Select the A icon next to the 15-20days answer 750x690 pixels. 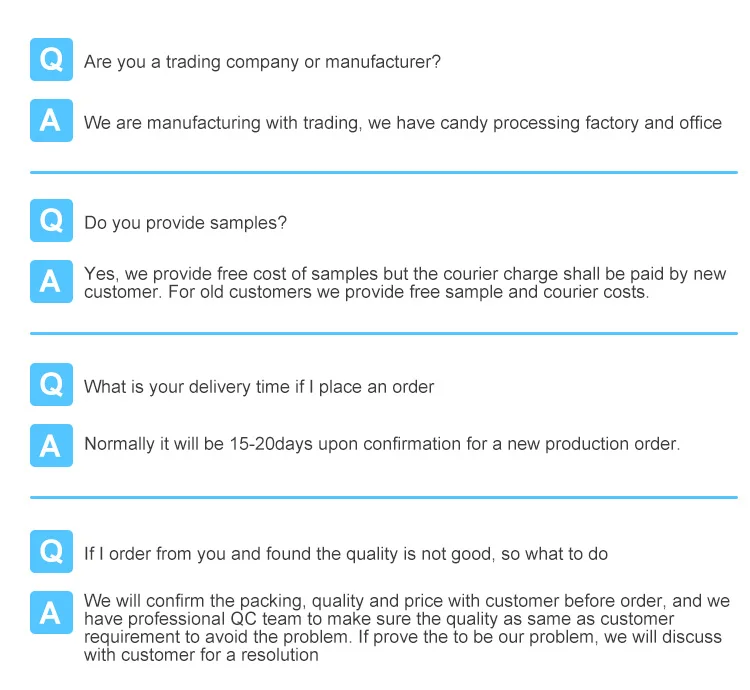point(51,446)
